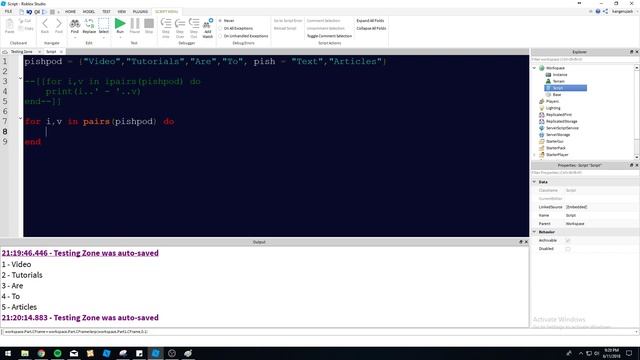Click the Explorer filter input field

click(x=584, y=59)
